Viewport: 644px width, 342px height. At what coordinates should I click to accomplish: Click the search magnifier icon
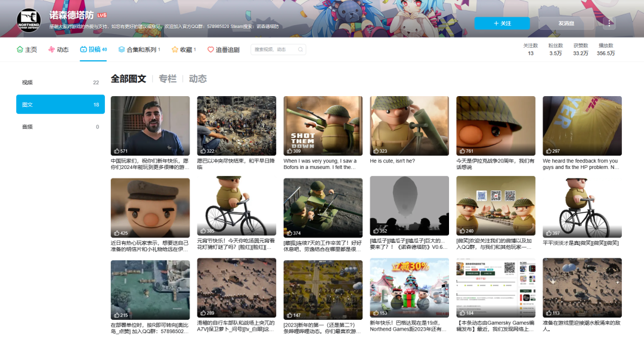click(x=301, y=50)
